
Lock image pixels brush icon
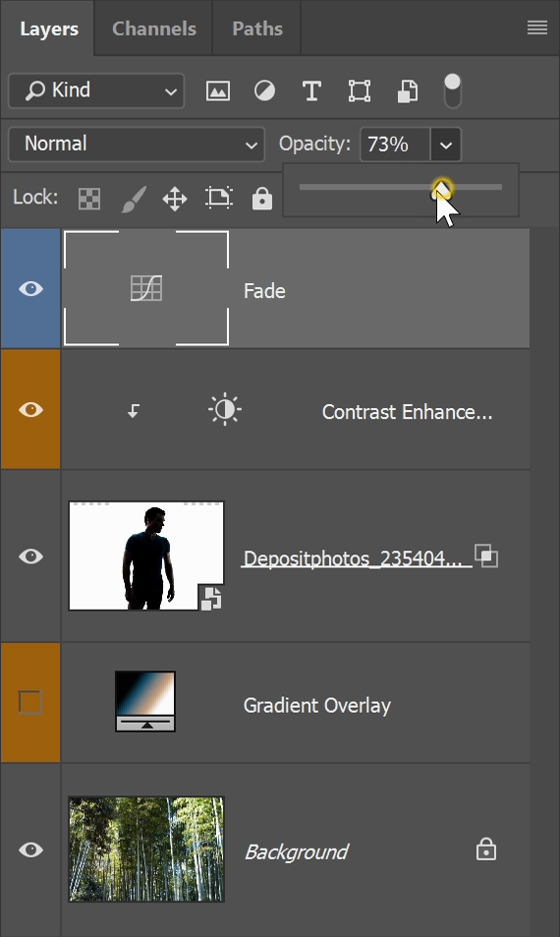coord(134,199)
